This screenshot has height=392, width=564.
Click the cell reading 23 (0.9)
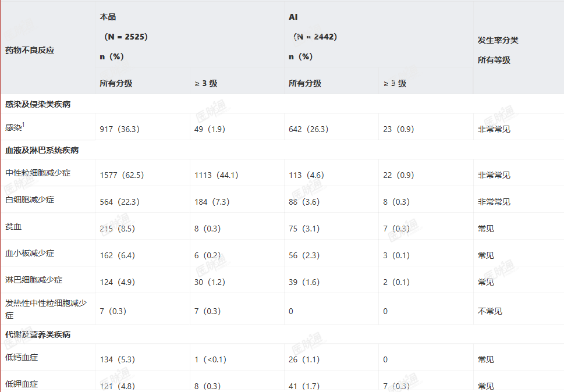399,129
